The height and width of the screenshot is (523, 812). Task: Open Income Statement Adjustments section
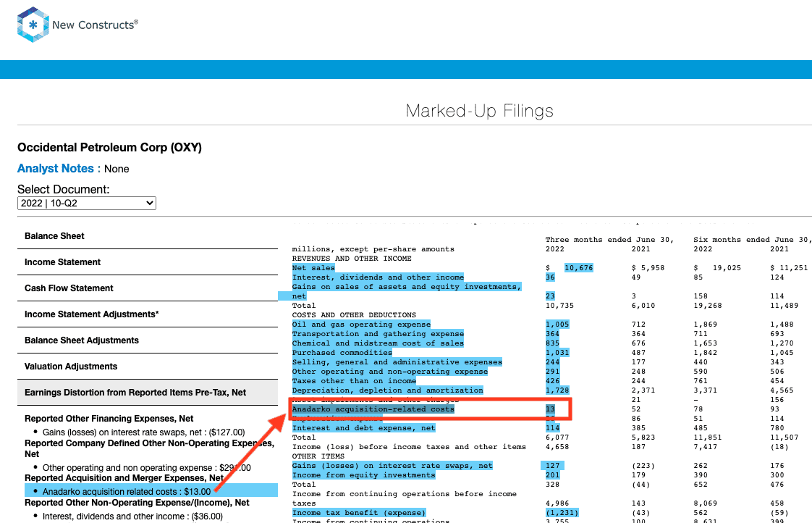coord(148,314)
